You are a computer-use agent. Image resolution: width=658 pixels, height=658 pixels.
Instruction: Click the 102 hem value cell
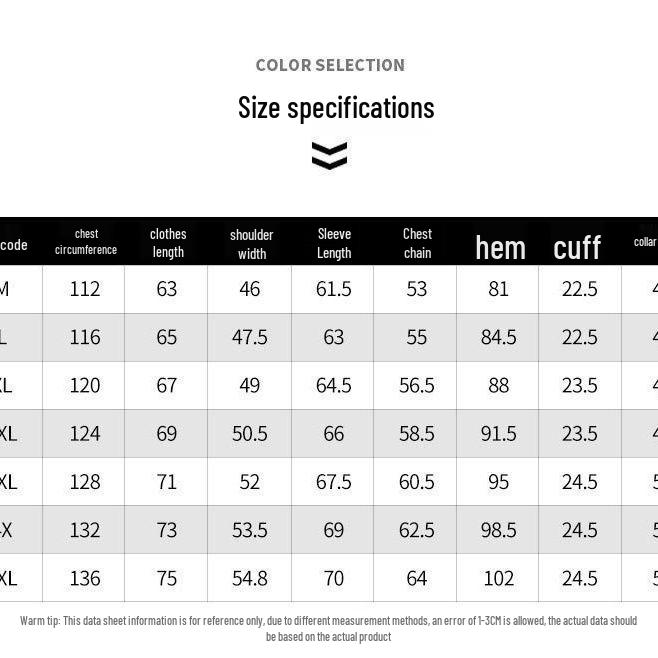(x=498, y=578)
